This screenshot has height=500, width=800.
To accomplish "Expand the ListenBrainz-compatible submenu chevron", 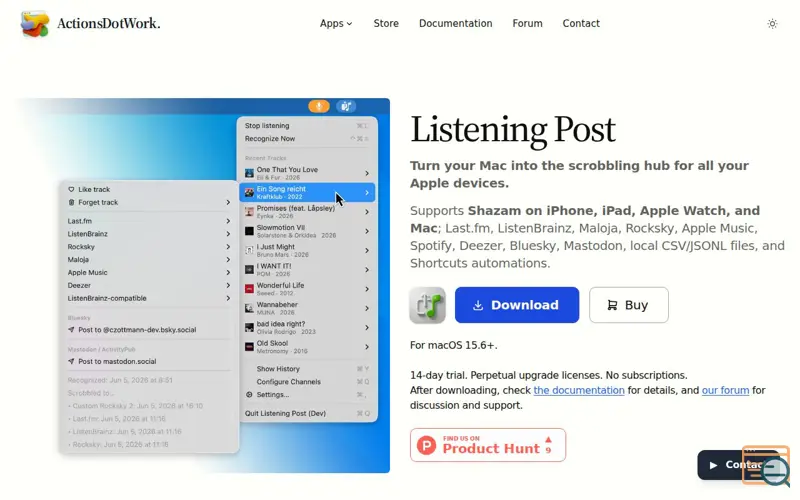I will click(228, 298).
